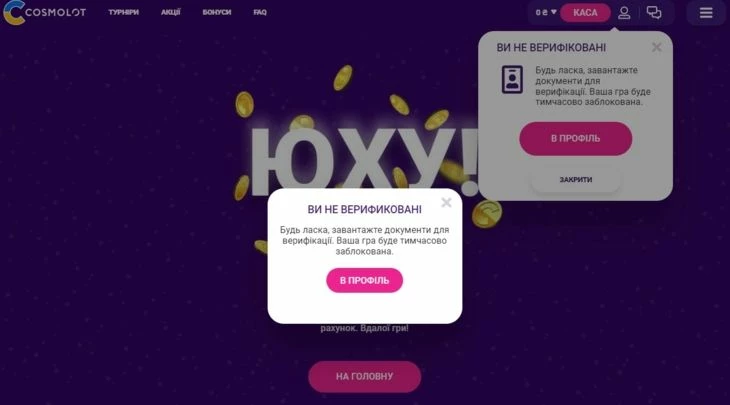Image resolution: width=730 pixels, height=405 pixels.
Task: Click the Cosmolot logo
Action: (44, 13)
